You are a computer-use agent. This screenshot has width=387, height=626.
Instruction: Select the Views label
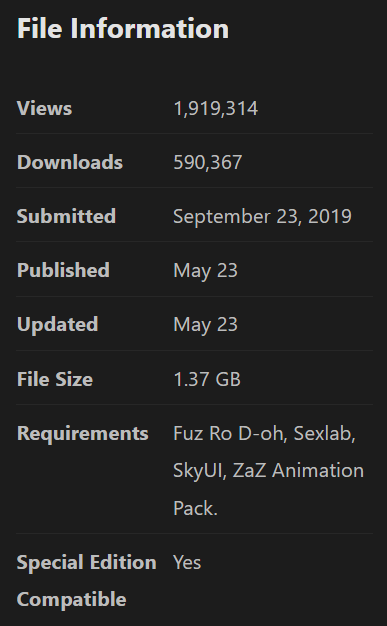44,108
